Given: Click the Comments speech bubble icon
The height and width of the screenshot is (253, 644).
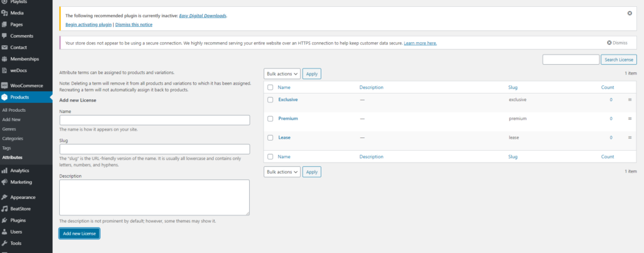Looking at the screenshot, I should coord(4,36).
